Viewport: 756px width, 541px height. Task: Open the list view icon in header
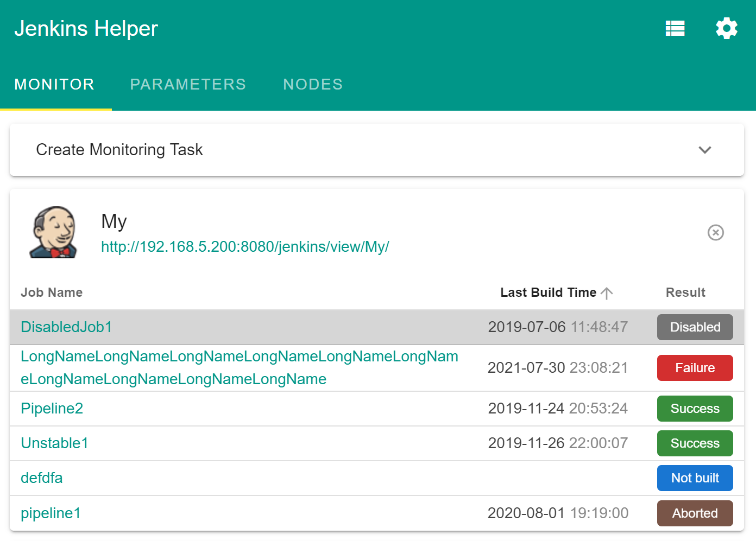coord(675,28)
